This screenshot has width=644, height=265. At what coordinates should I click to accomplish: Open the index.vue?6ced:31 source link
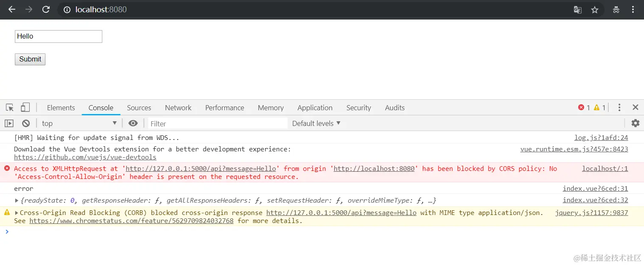coord(596,189)
